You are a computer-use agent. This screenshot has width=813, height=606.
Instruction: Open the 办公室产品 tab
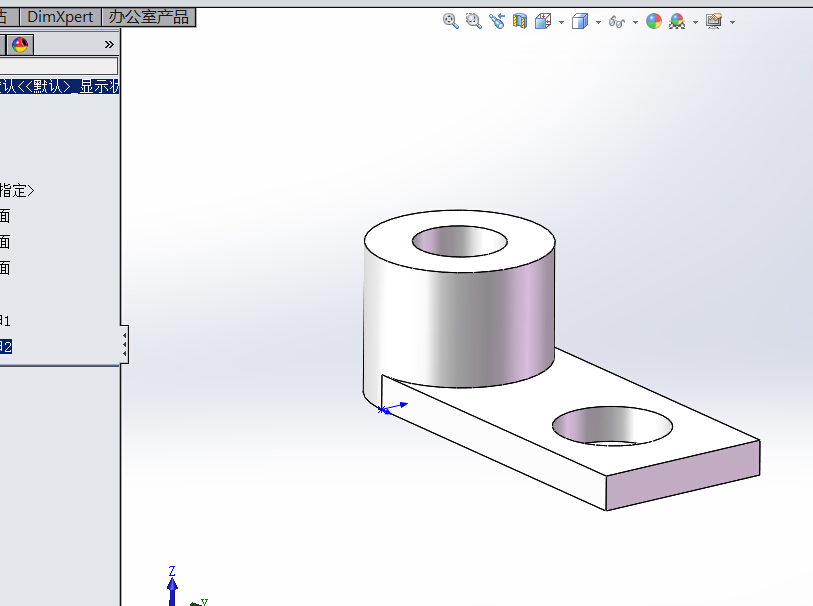pos(148,17)
